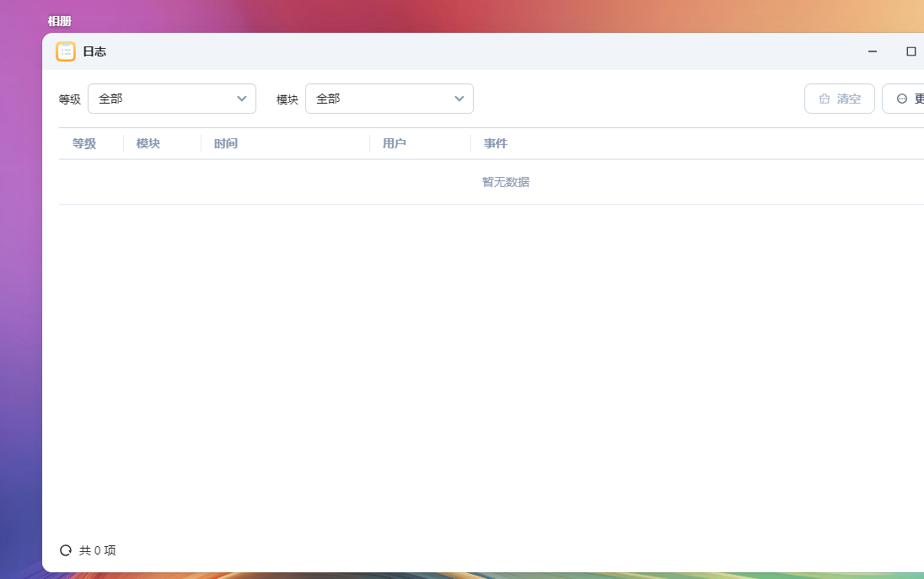Viewport: 924px width, 579px height.
Task: Open the 全部 combo box next to 等级
Action: (172, 99)
